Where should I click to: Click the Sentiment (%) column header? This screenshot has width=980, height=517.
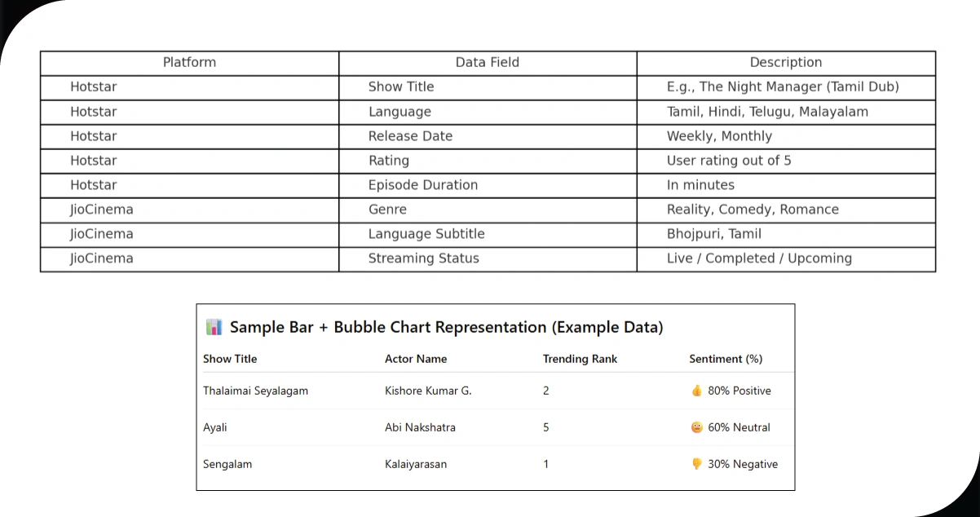pyautogui.click(x=726, y=359)
